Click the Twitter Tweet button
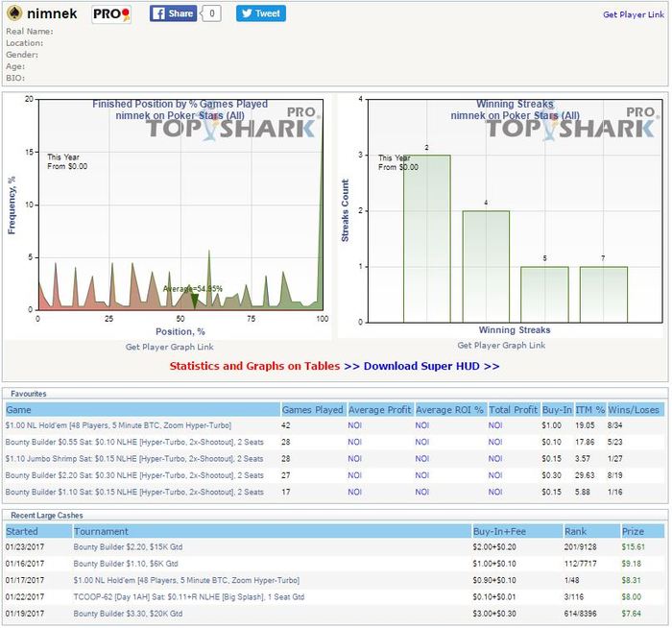Screen dimensions: 672x628 click(260, 13)
